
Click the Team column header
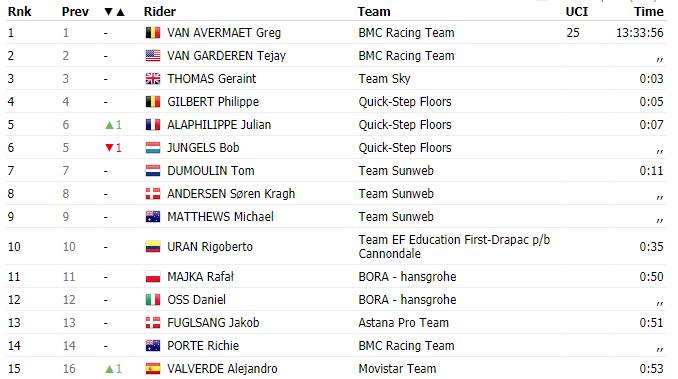374,12
